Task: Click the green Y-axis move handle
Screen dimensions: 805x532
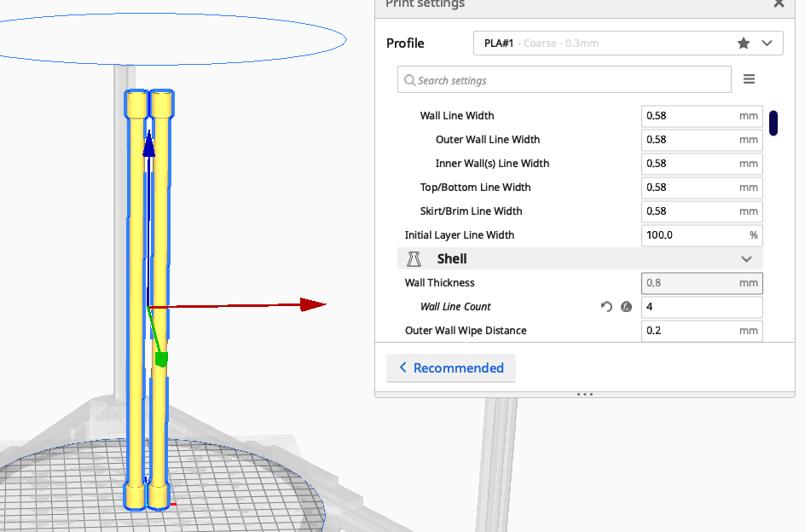Action: click(x=161, y=359)
